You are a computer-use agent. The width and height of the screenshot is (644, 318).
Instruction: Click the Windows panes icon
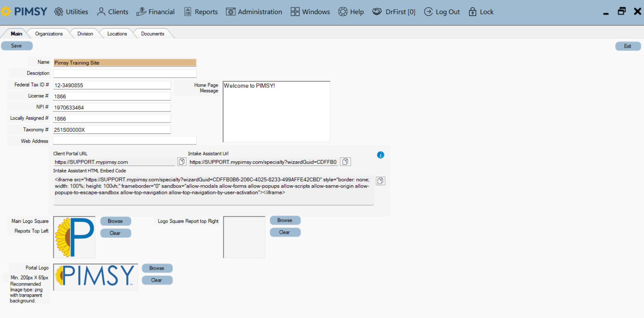294,11
